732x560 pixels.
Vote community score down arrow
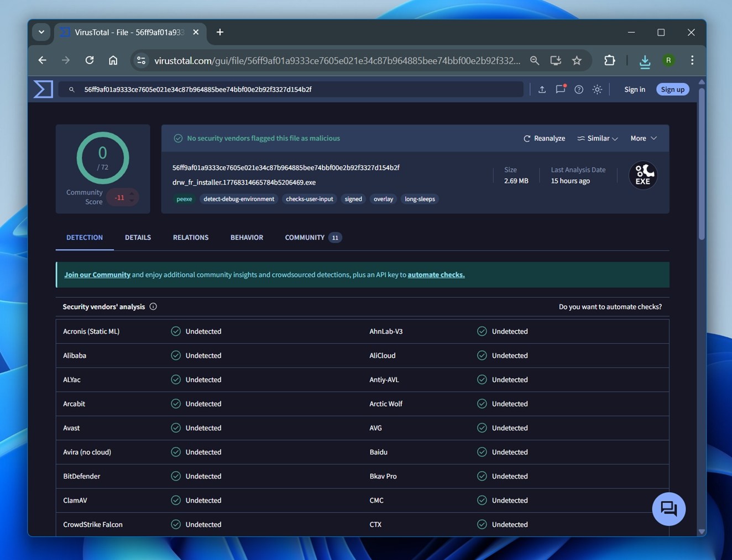(x=132, y=201)
